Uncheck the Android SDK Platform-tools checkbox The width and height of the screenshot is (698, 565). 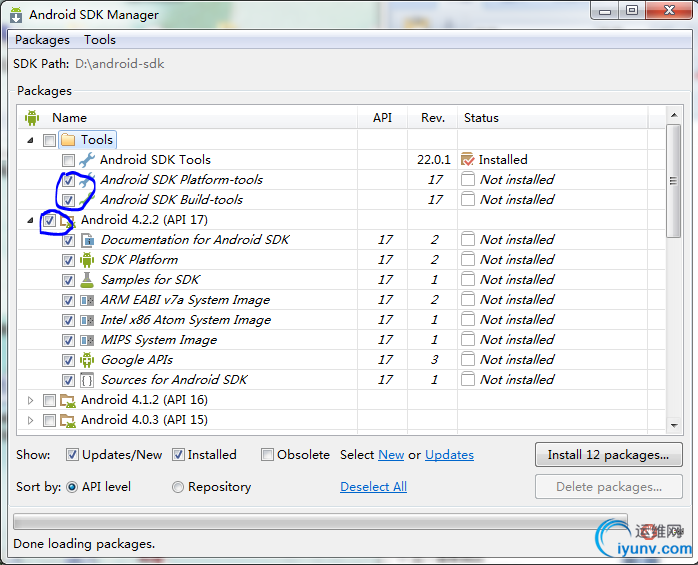coord(68,180)
